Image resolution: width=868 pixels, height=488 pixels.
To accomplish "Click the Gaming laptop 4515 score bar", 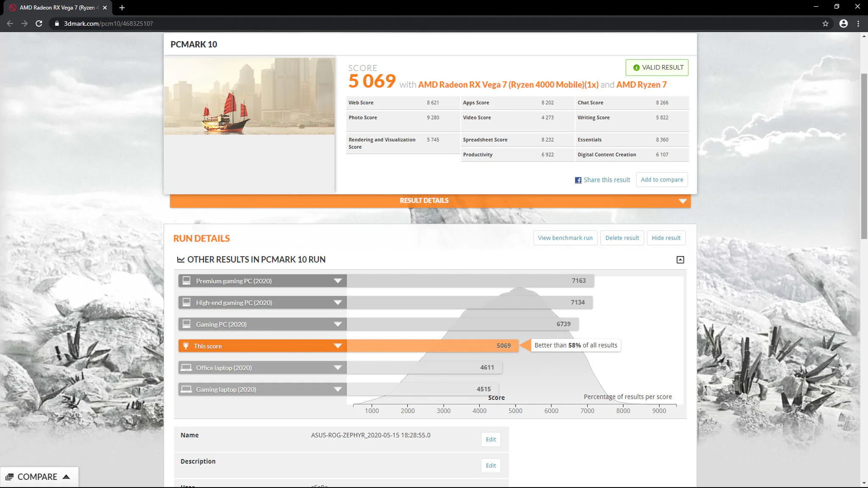I will tap(423, 389).
